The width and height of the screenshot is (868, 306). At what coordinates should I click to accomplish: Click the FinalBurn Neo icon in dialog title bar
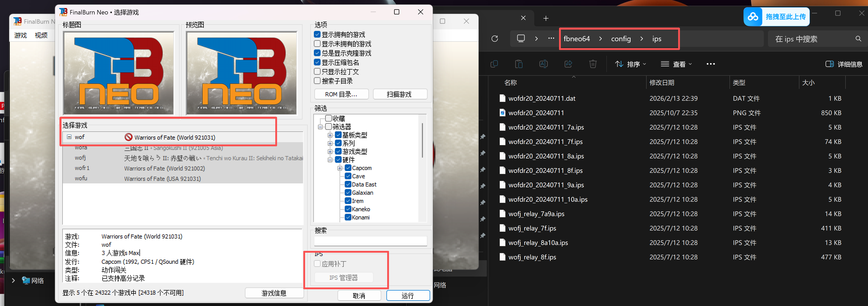[63, 12]
